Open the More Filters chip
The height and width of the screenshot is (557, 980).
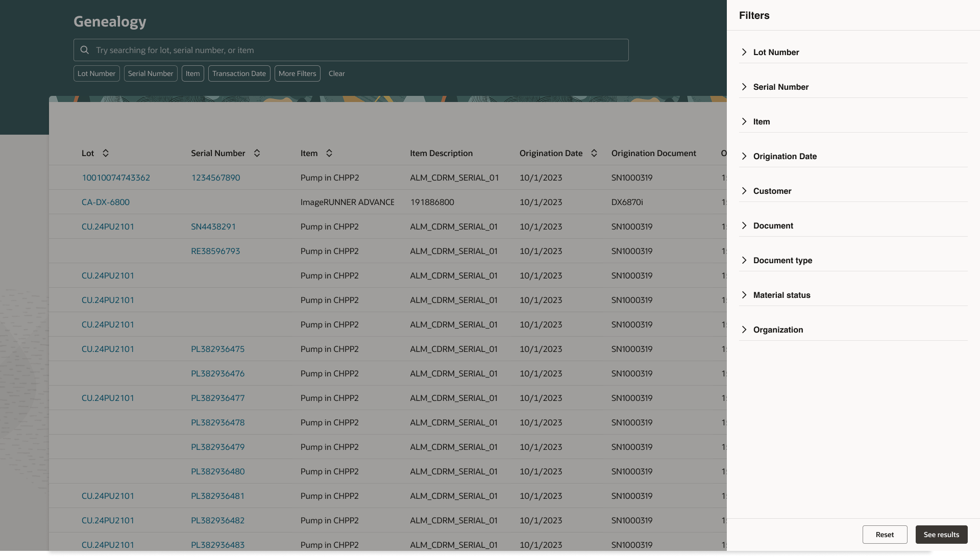pyautogui.click(x=297, y=73)
